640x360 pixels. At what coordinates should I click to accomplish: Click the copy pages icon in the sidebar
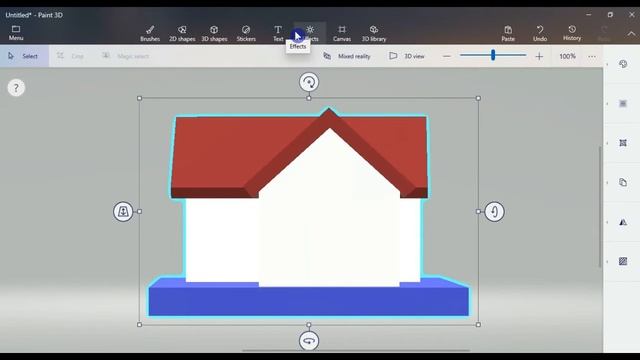[x=623, y=182]
